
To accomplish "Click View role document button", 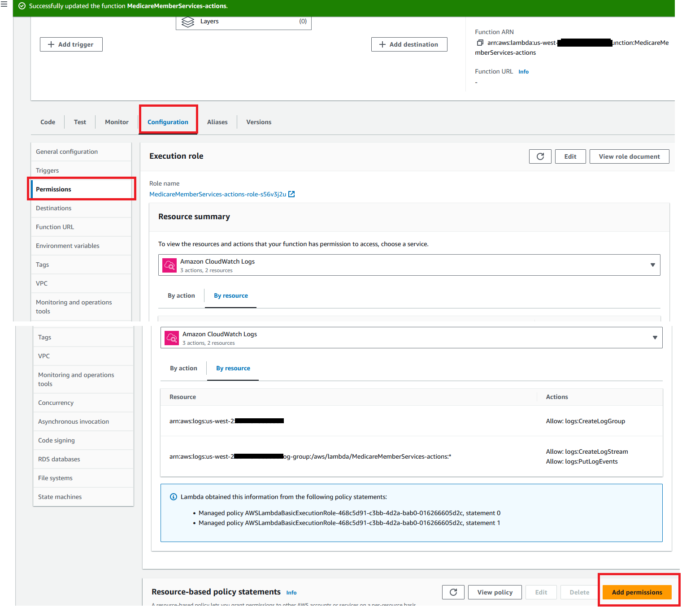I will point(629,156).
